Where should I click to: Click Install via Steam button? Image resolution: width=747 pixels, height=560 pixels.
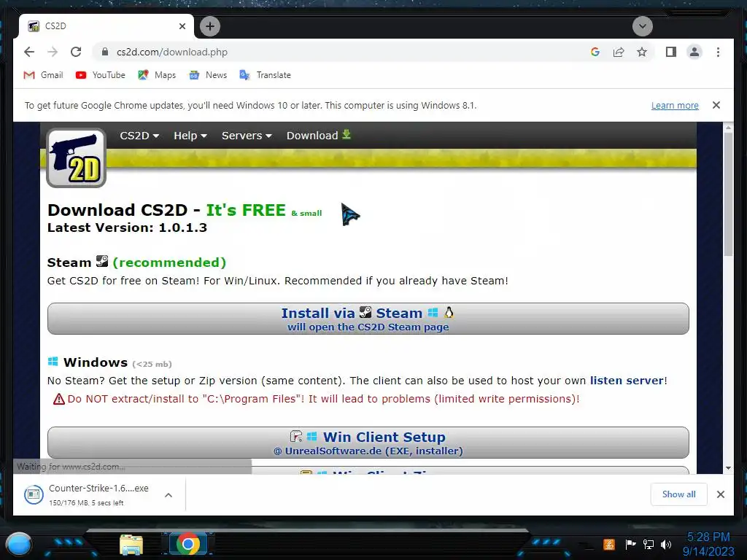[368, 319]
